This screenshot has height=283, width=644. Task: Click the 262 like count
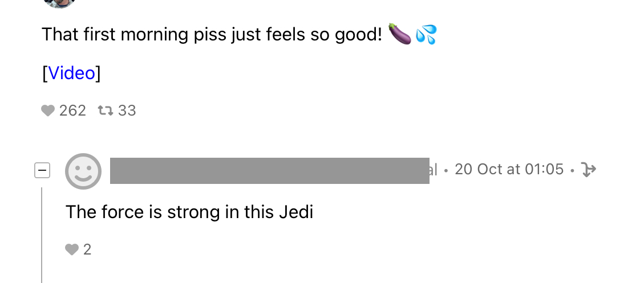point(72,110)
